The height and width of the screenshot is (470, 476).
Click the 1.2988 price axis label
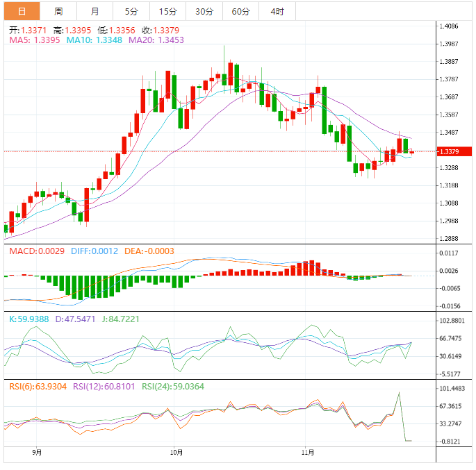click(x=449, y=221)
